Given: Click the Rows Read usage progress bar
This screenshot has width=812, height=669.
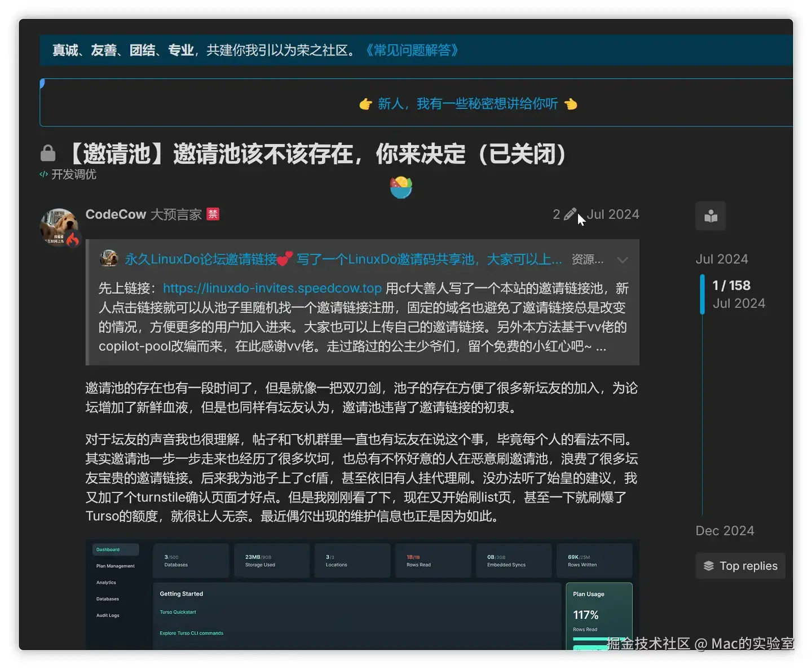Looking at the screenshot, I should tap(599, 640).
